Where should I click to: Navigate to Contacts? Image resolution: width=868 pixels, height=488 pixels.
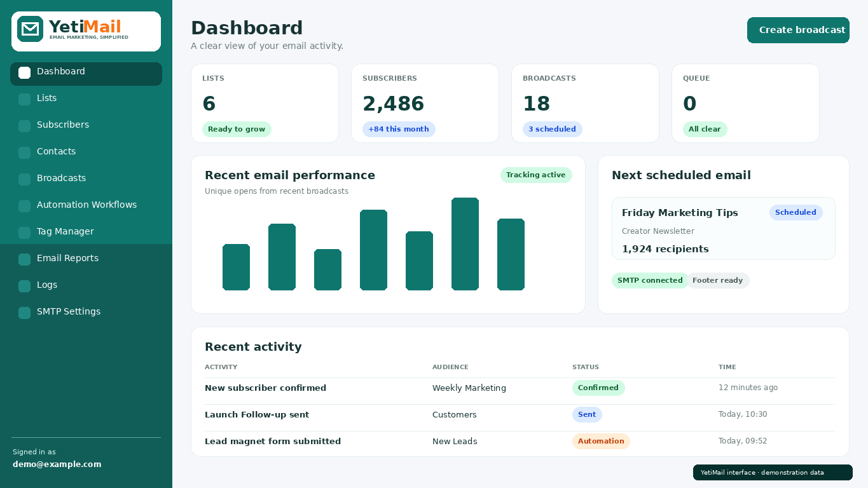(86, 152)
